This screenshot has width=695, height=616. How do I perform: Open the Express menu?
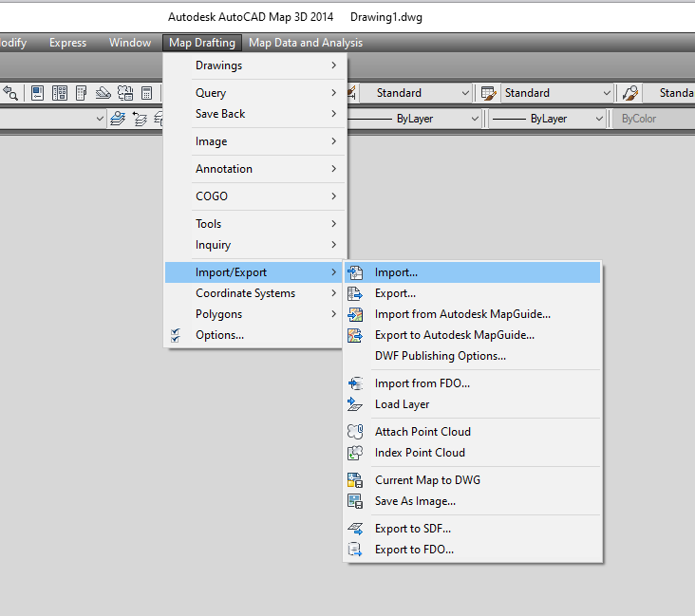click(67, 43)
